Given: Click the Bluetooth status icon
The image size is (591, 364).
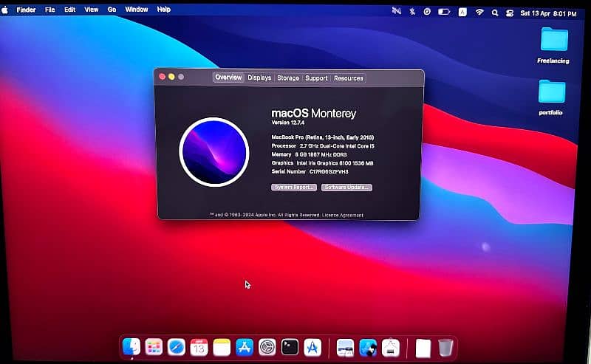Looking at the screenshot, I should (412, 12).
